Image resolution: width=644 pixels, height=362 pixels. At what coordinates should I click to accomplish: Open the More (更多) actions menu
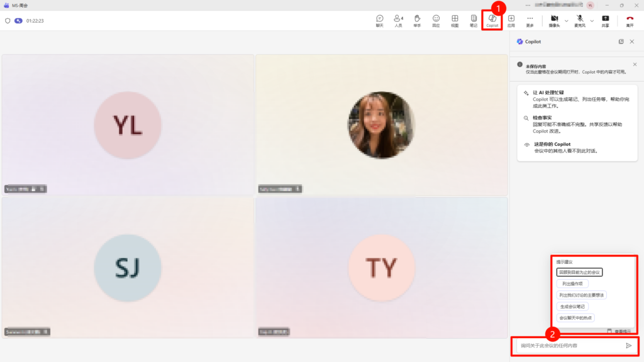530,20
